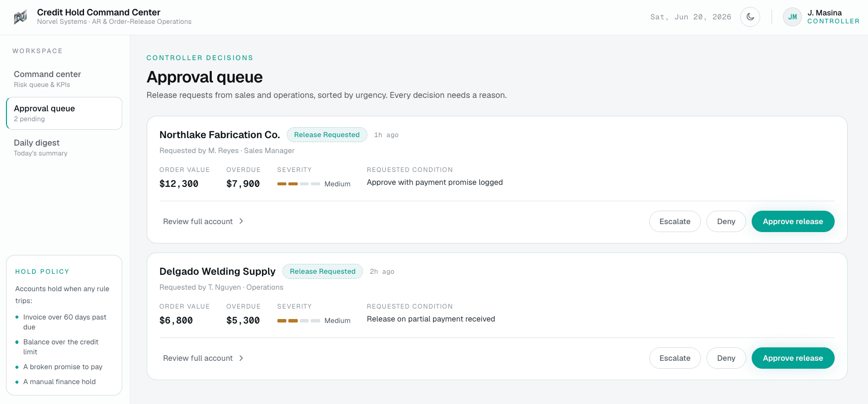Click the chevron beside Northlake's Review full account
868x404 pixels.
point(241,221)
